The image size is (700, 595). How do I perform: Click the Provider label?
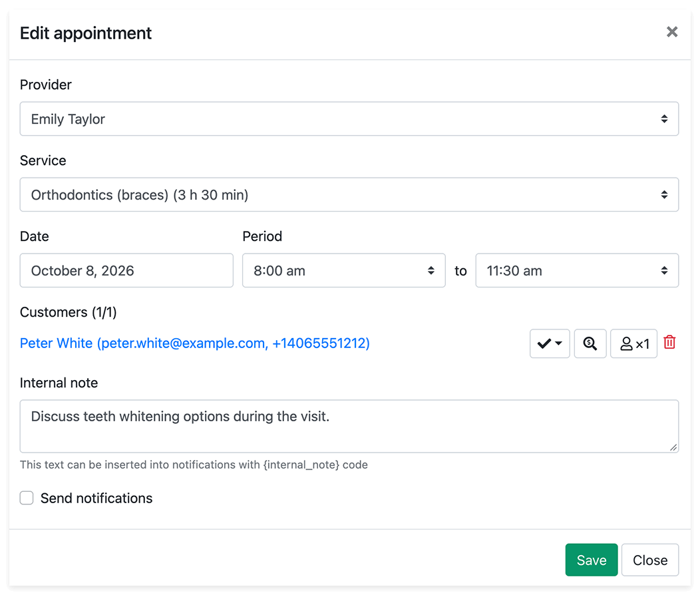pyautogui.click(x=45, y=85)
